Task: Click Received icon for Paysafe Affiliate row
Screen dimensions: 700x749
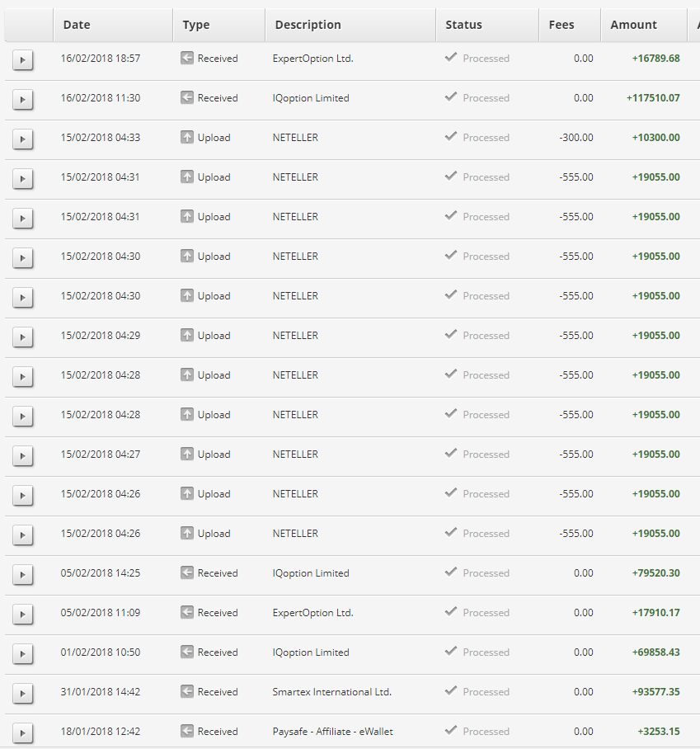Action: pyautogui.click(x=187, y=732)
